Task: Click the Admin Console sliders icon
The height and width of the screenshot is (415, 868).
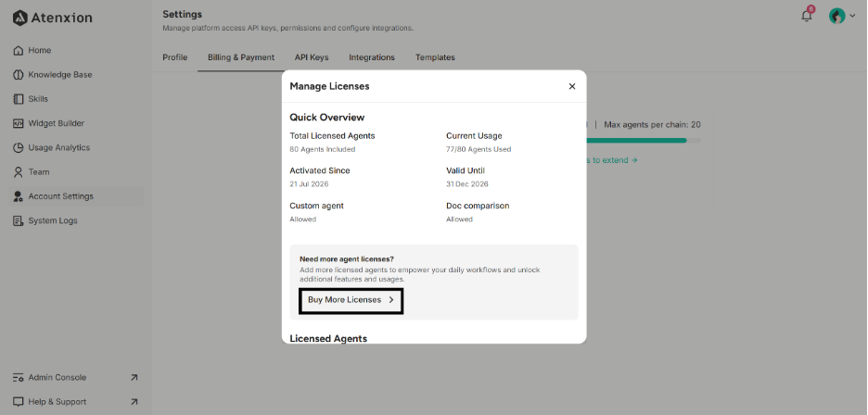Action: click(x=18, y=377)
